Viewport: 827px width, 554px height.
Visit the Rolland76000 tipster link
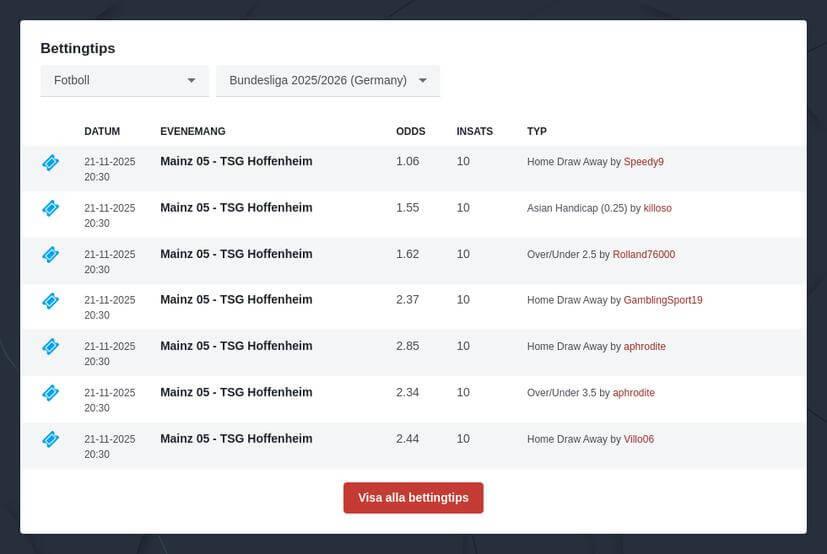click(643, 255)
